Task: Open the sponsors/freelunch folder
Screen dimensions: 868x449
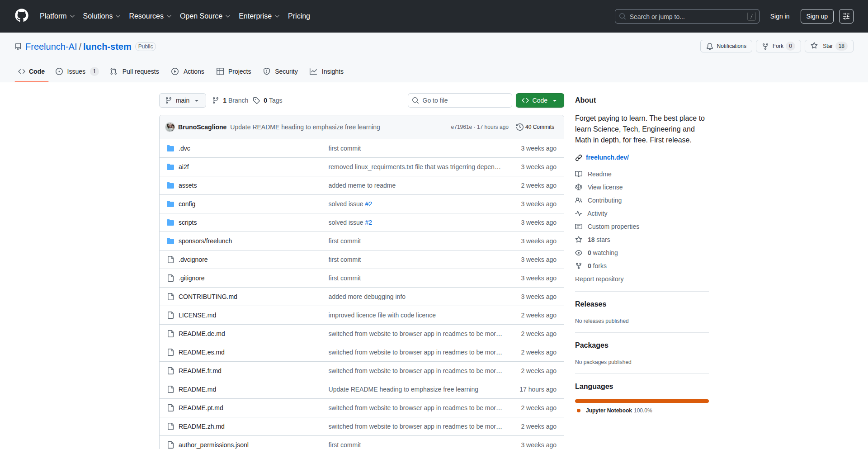Action: (205, 241)
